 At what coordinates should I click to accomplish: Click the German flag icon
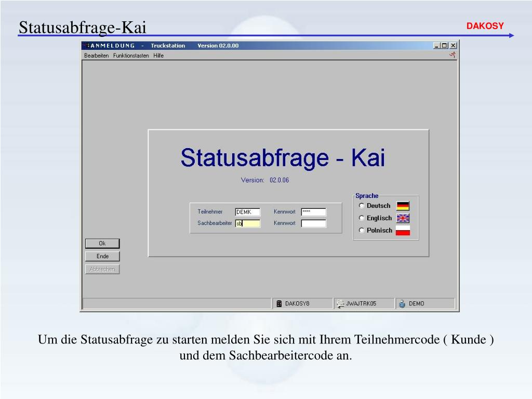(403, 206)
